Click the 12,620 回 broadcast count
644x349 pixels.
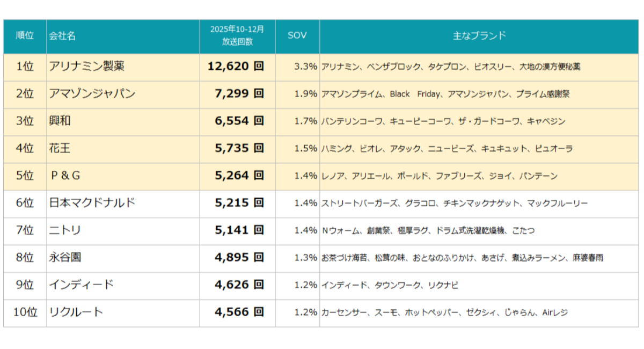coord(236,67)
